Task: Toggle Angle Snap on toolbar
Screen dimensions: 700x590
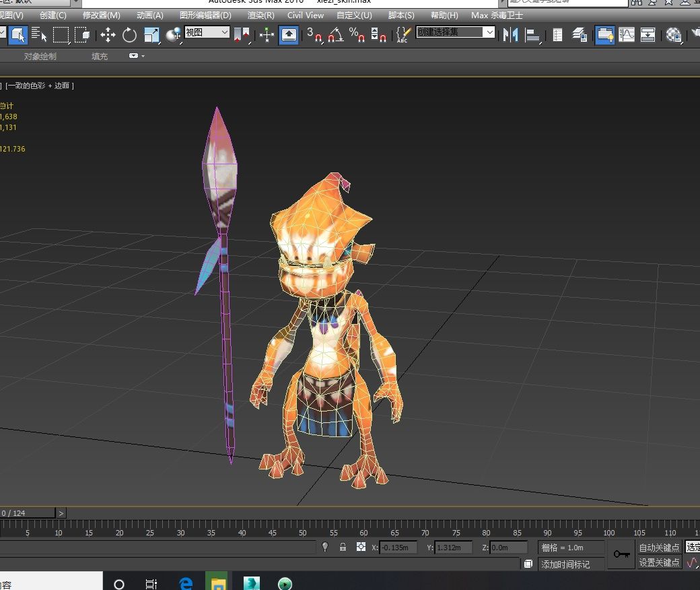Action: coord(336,35)
